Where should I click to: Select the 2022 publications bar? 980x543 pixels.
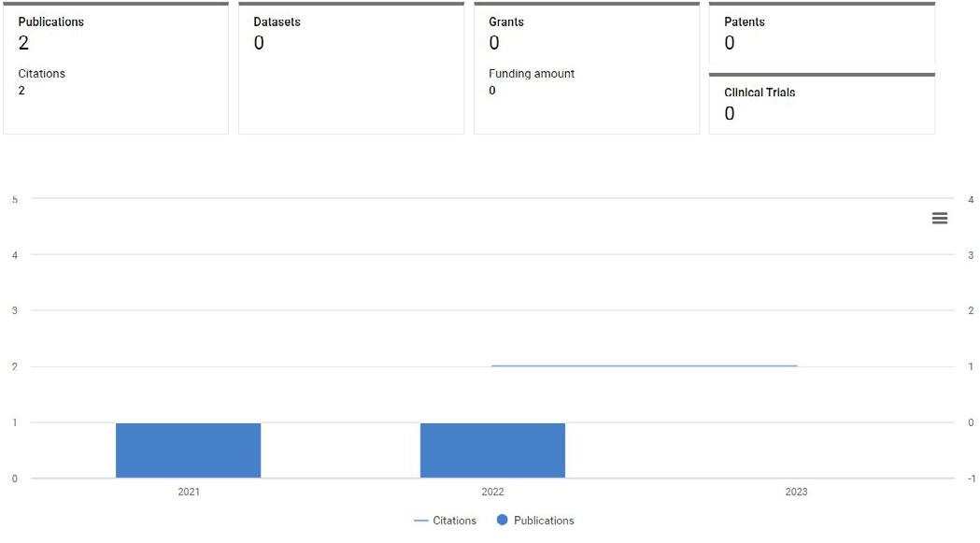pyautogui.click(x=492, y=450)
